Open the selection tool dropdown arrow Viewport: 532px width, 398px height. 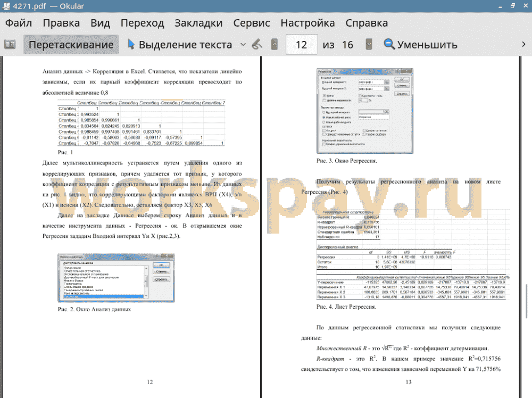pyautogui.click(x=243, y=45)
